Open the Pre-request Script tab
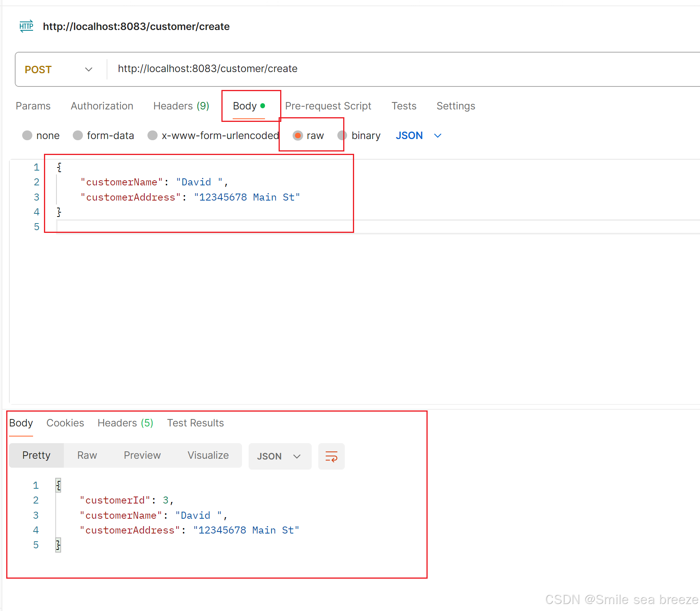The height and width of the screenshot is (611, 700). pyautogui.click(x=328, y=106)
